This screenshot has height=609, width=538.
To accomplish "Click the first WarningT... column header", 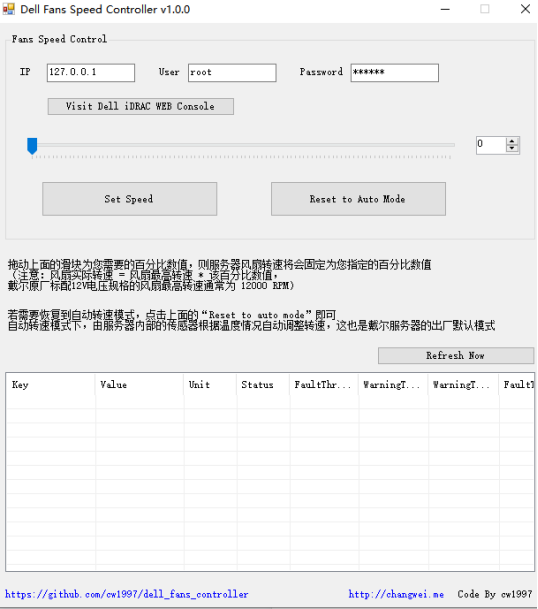I will click(393, 385).
